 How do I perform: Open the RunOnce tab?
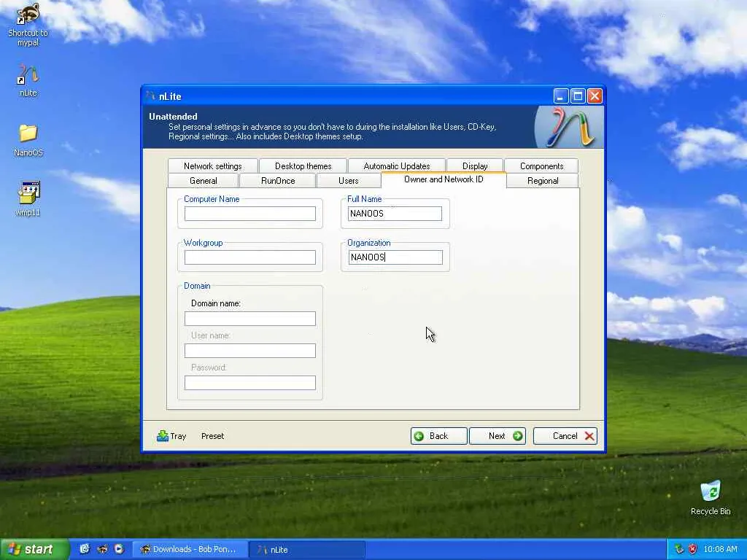278,181
